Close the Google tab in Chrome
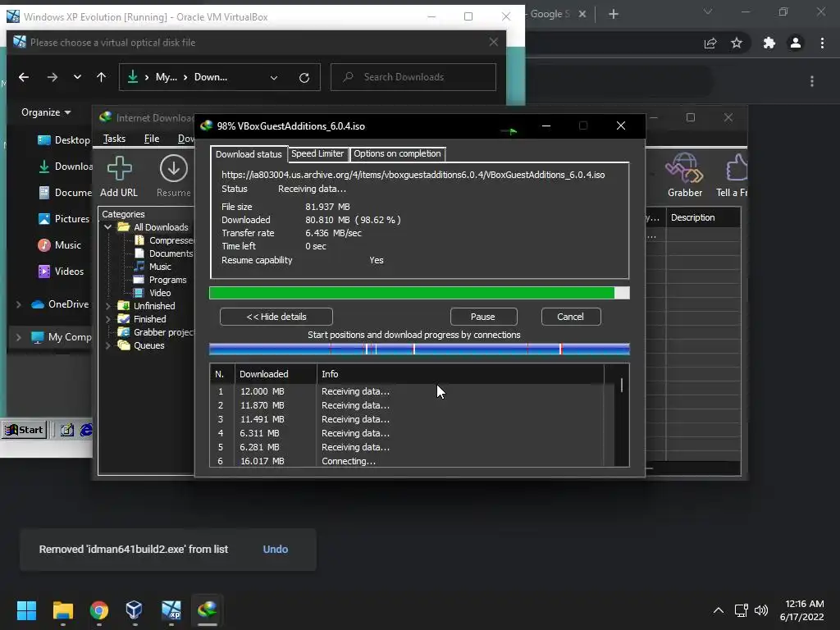This screenshot has width=840, height=630. (582, 14)
